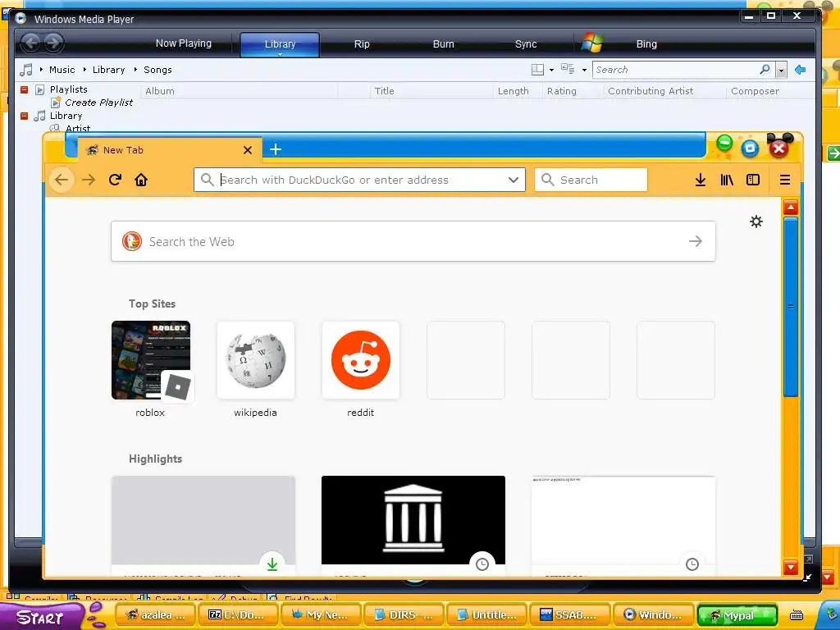The height and width of the screenshot is (630, 840).
Task: Open the wikipedia top site tile
Action: pos(256,360)
